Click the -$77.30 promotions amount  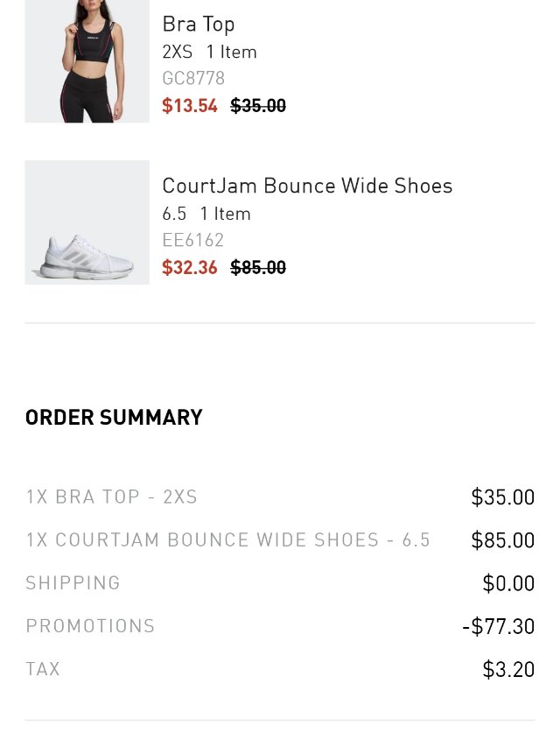[499, 626]
